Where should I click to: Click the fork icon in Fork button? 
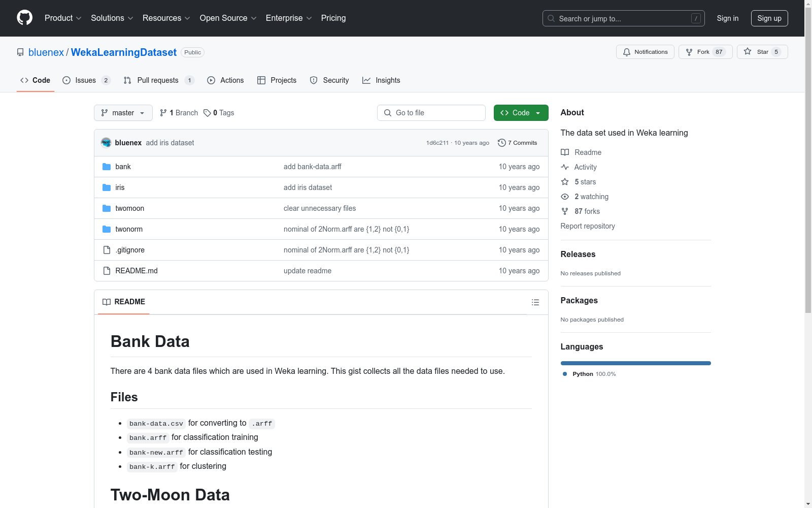pos(689,52)
